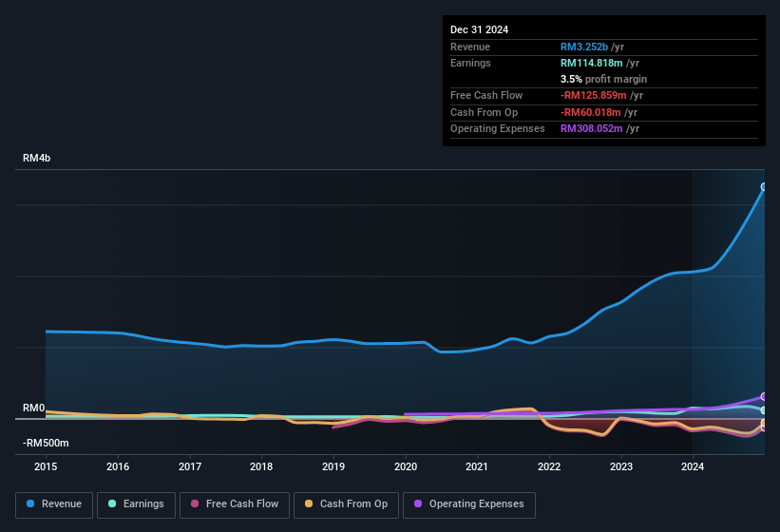Click the 2018 x-axis label
Screen dimensions: 780x532
click(x=261, y=466)
